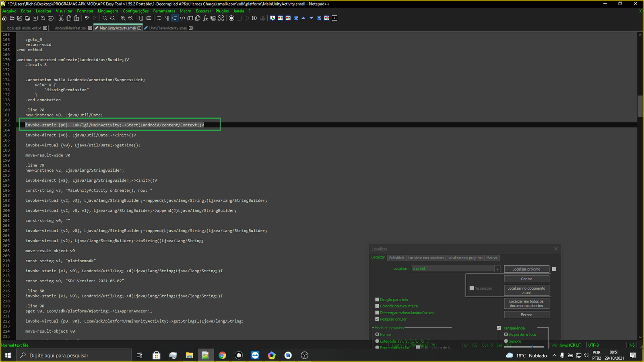Undo the last edit via the toolbar
644x362 pixels.
click(87, 18)
